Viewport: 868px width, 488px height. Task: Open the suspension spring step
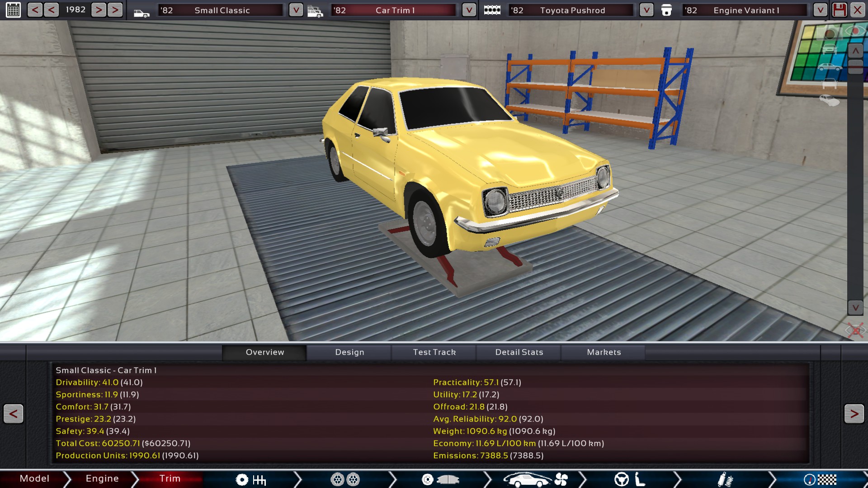click(x=725, y=479)
